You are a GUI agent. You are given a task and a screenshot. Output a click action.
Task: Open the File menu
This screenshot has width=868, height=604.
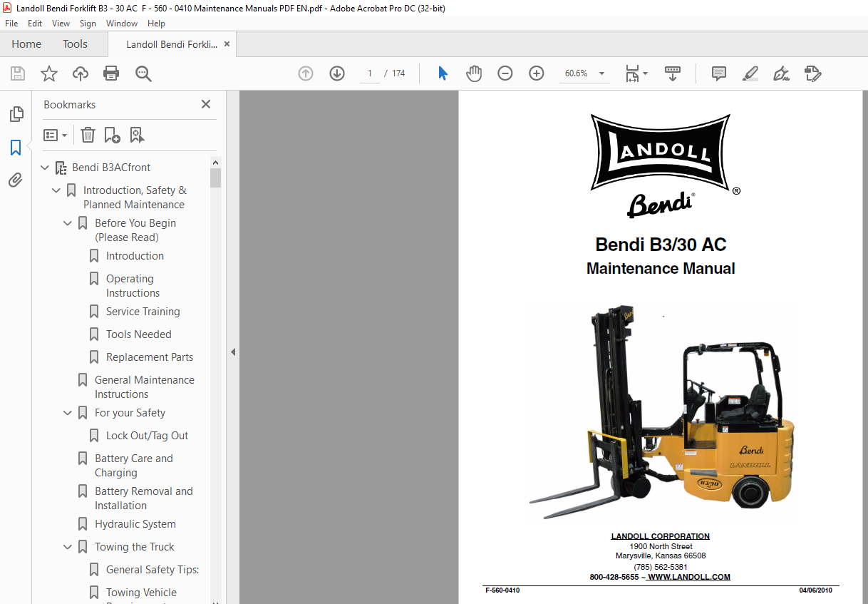coord(11,24)
